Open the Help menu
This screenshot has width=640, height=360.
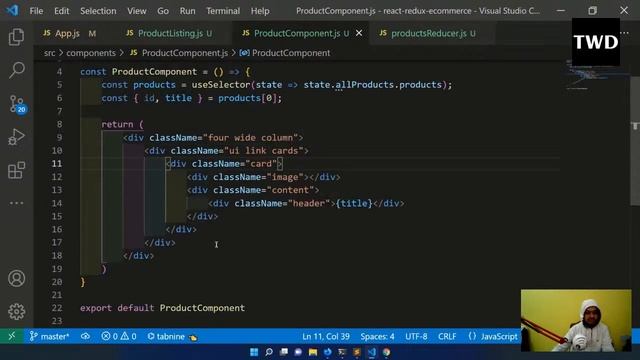260,11
